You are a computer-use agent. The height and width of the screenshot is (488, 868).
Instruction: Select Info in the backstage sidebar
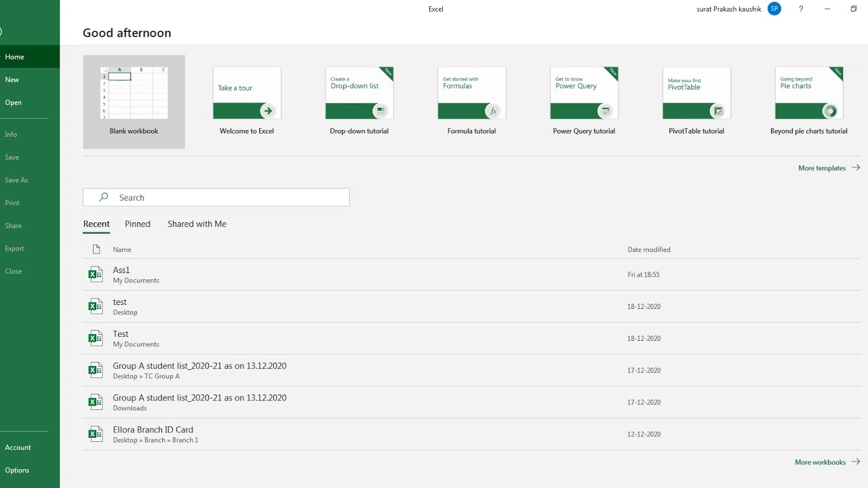pos(30,134)
